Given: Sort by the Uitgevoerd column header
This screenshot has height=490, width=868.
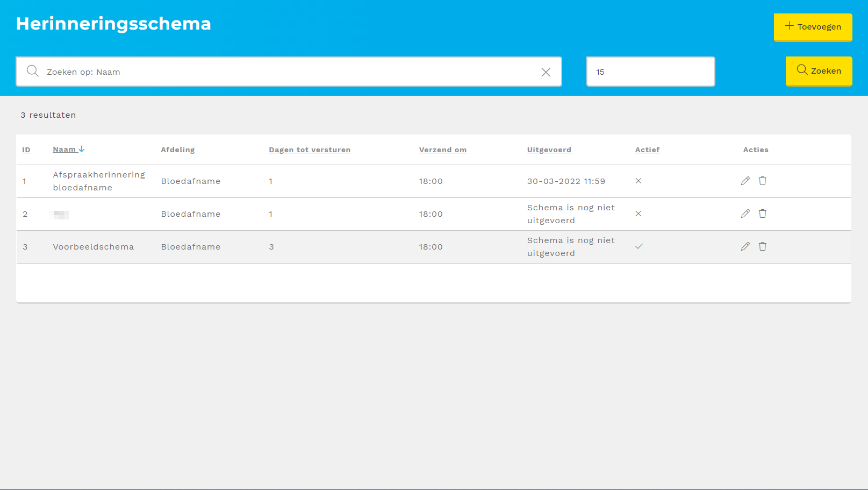Looking at the screenshot, I should coord(549,150).
